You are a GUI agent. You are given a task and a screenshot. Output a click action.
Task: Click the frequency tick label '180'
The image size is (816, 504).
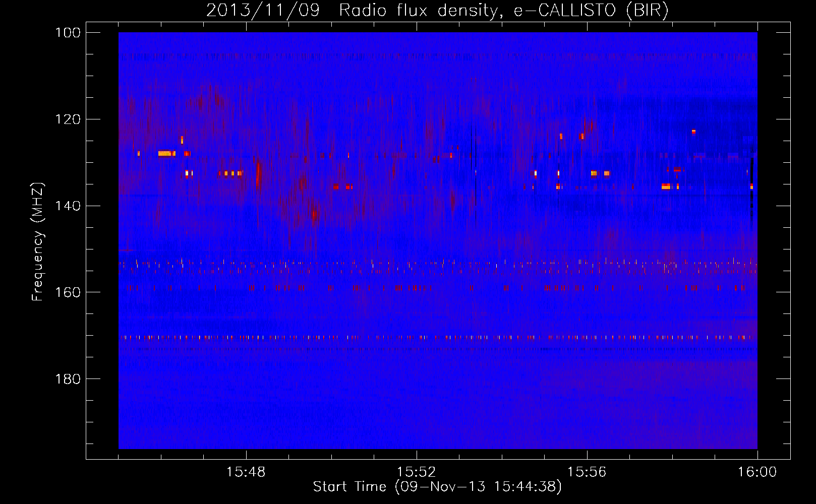pyautogui.click(x=68, y=379)
